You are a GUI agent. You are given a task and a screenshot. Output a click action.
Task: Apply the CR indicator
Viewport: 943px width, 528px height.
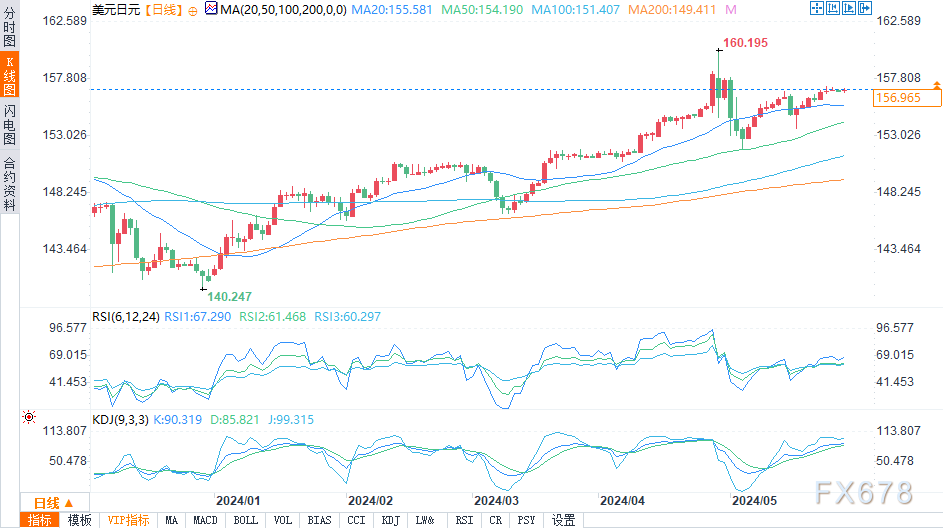[x=496, y=520]
